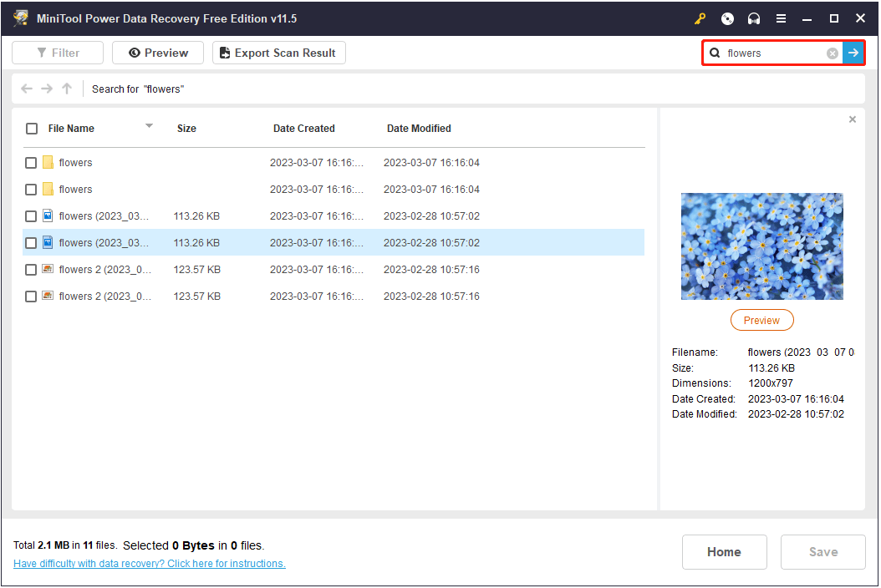The height and width of the screenshot is (588, 881).
Task: Click the orange Preview button under thumbnail
Action: (761, 320)
